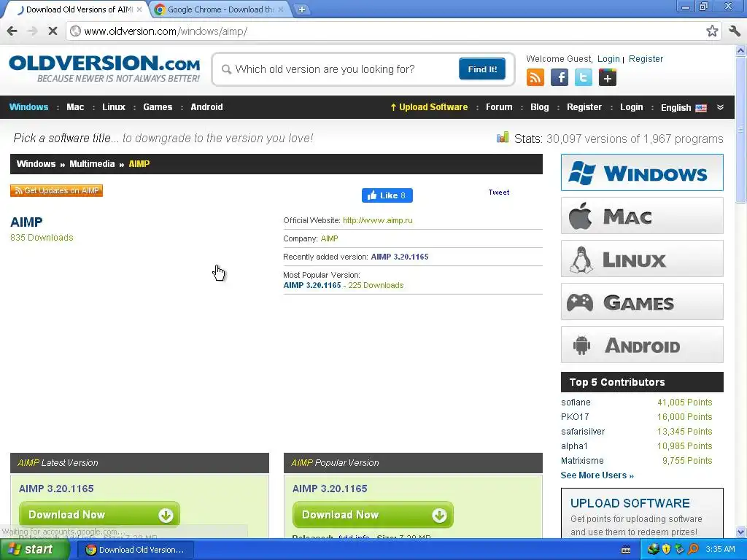Click the vertical scrollbar thumb

741,129
